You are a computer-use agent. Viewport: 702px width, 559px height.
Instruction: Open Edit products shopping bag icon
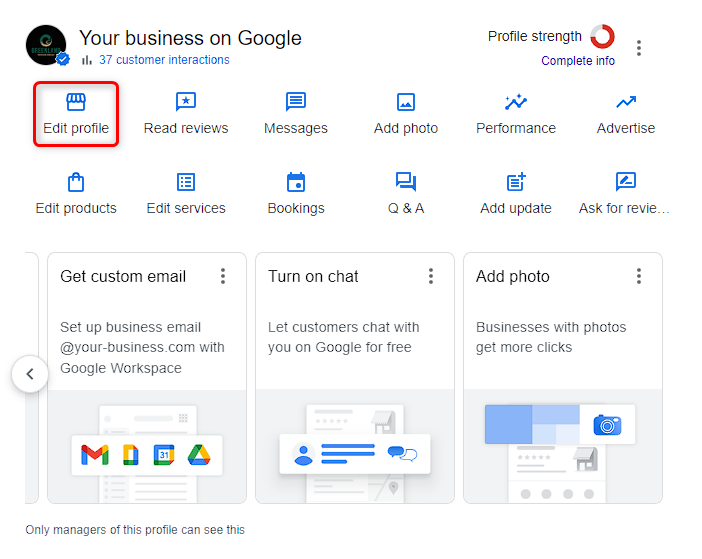pyautogui.click(x=76, y=182)
